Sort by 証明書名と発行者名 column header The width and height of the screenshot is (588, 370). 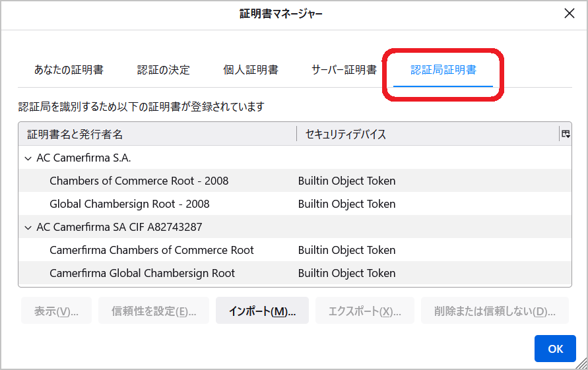(x=157, y=134)
